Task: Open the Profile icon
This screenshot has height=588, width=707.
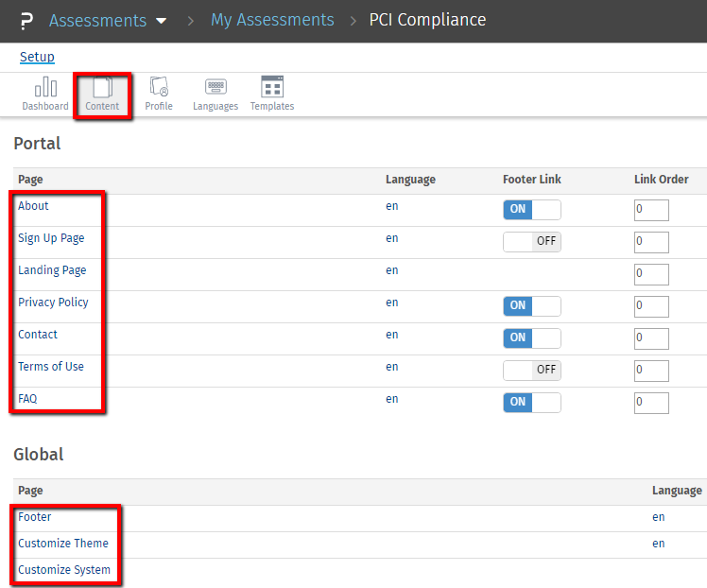Action: tap(159, 87)
